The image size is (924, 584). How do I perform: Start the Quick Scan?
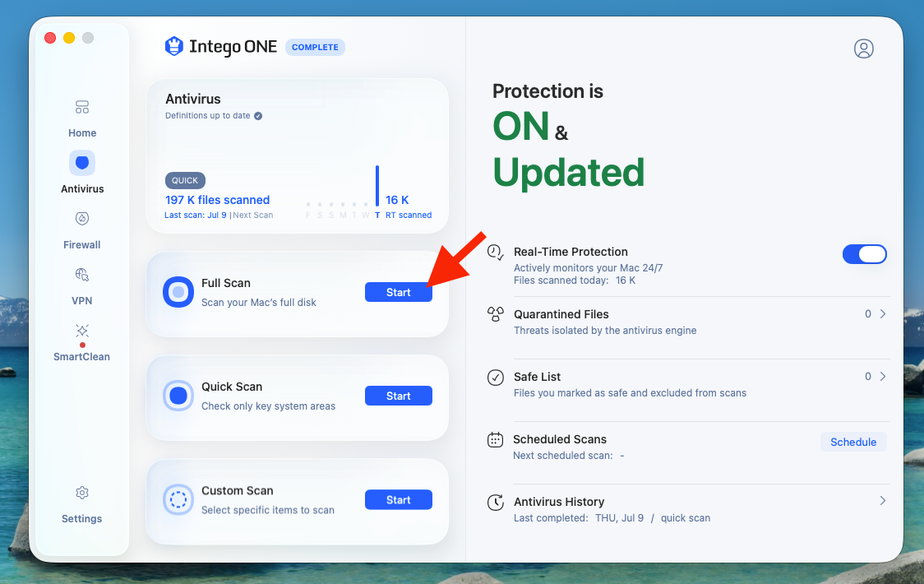[x=399, y=396]
